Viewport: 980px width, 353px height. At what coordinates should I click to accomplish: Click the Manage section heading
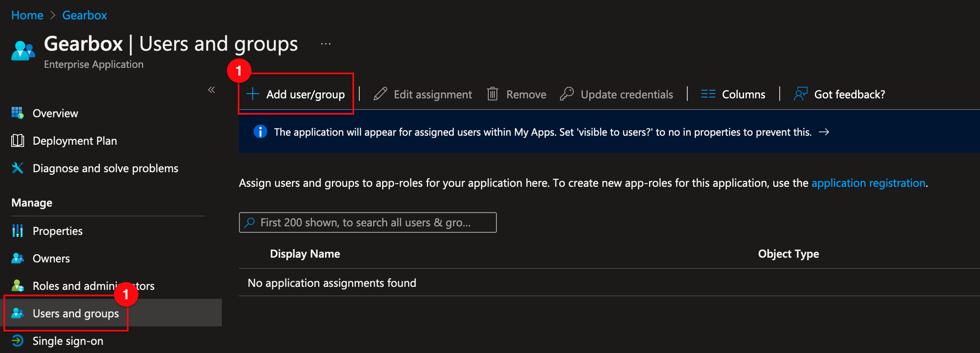(x=32, y=203)
